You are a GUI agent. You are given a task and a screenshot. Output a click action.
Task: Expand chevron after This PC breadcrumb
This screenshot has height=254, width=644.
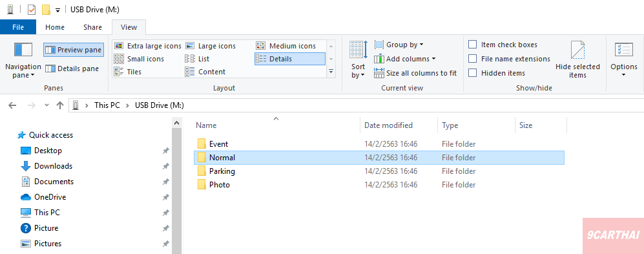pos(128,105)
